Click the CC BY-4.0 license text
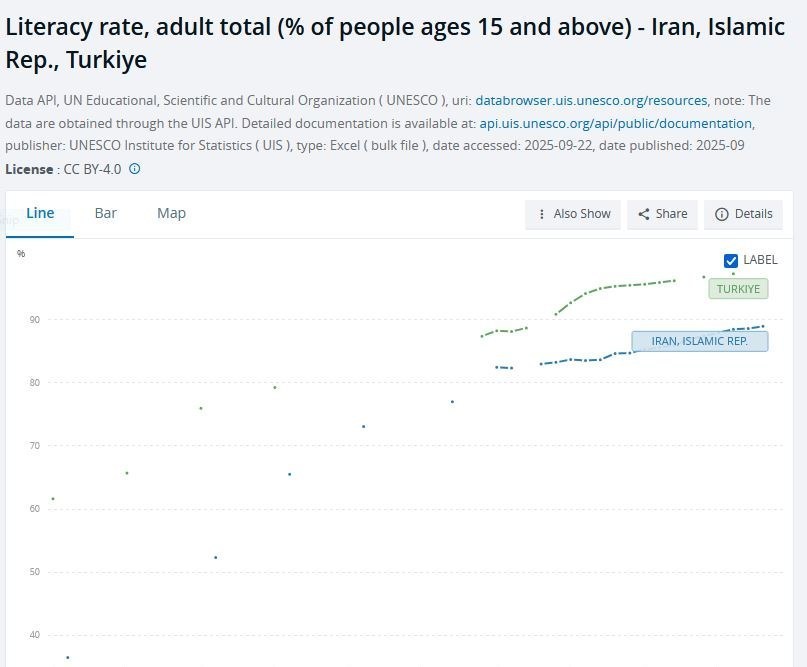This screenshot has height=667, width=807. click(x=92, y=169)
